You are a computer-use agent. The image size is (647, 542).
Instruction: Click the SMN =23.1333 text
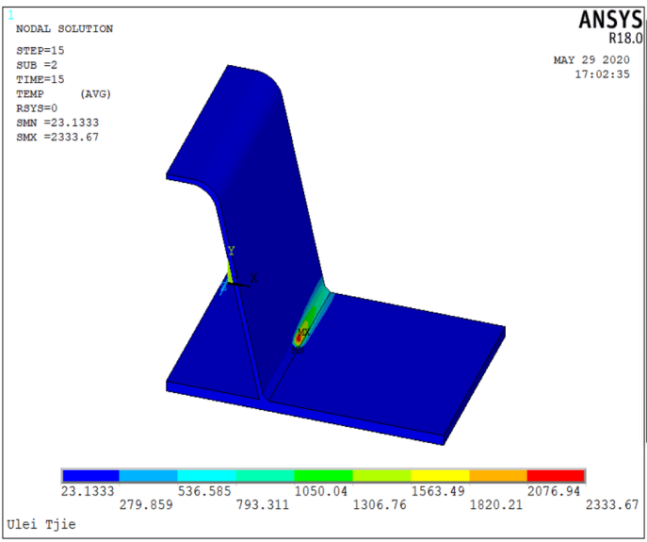click(58, 123)
